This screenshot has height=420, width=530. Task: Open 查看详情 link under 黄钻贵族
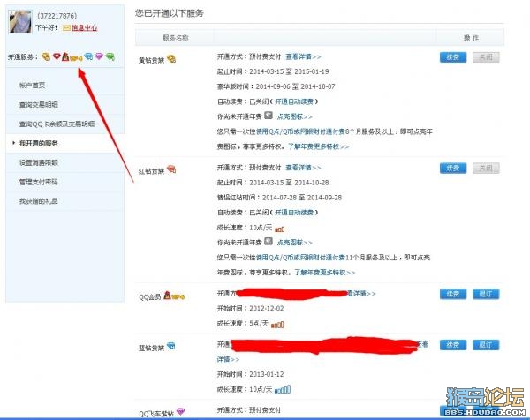303,56
